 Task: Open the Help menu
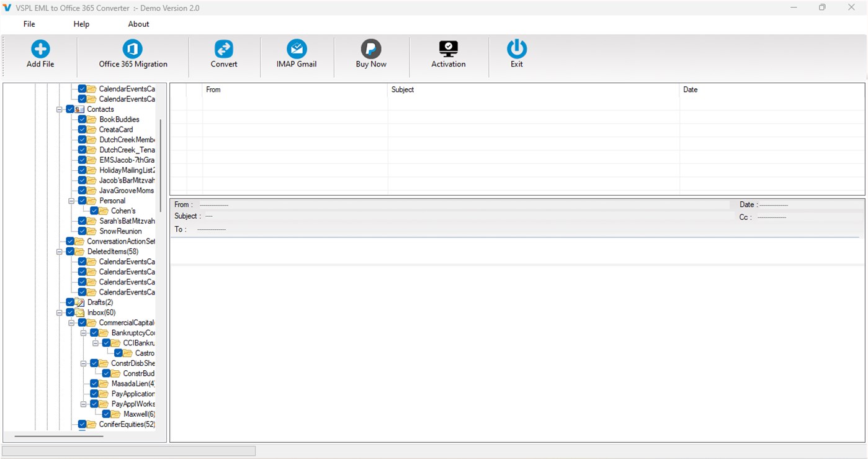[x=81, y=24]
